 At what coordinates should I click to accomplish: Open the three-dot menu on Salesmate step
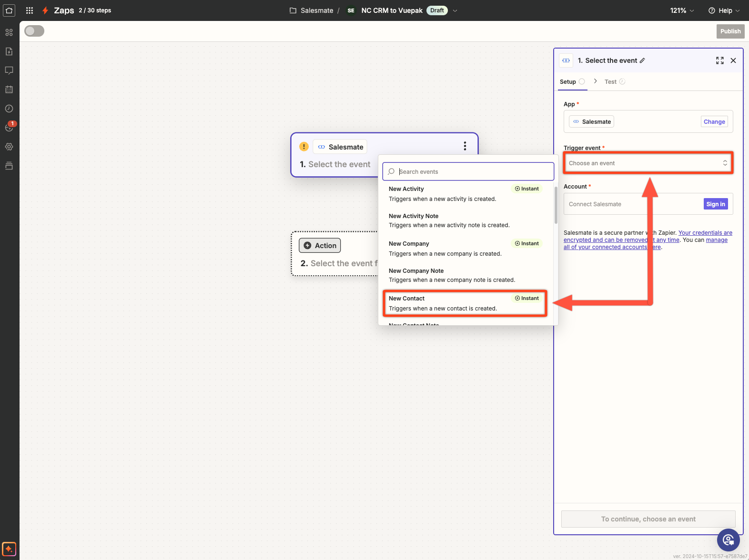tap(465, 146)
